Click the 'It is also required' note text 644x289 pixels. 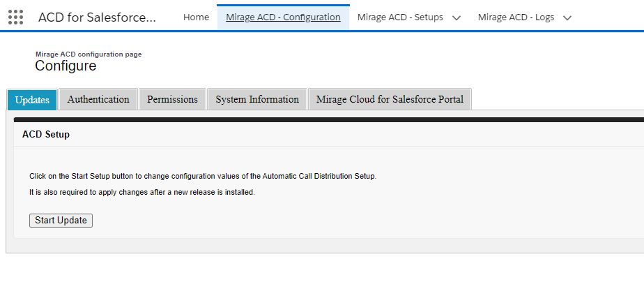[x=142, y=192]
